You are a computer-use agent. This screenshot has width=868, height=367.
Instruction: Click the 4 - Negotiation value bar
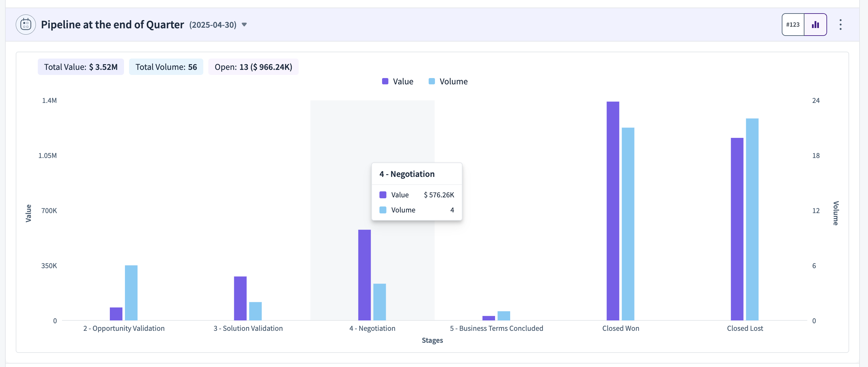point(364,275)
